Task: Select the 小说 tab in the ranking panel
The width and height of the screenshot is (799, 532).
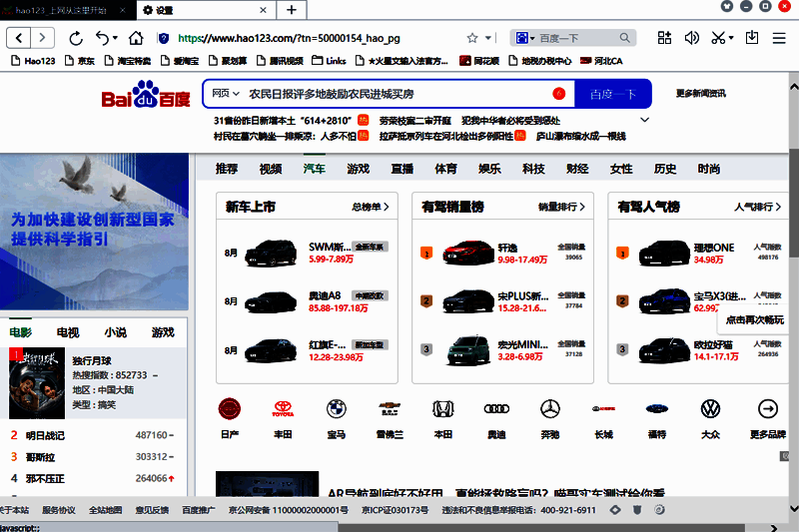Action: pyautogui.click(x=116, y=332)
